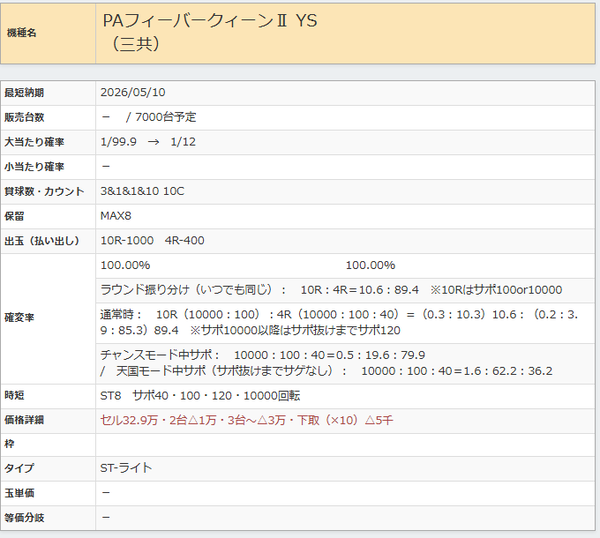Select the ST-ライト type value
This screenshot has height=538, width=600.
coord(126,468)
